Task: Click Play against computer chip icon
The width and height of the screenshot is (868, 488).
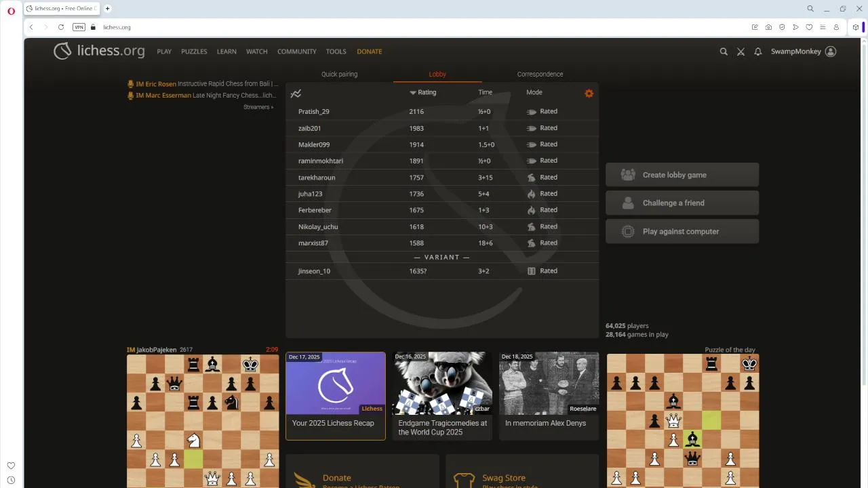Action: (x=629, y=231)
